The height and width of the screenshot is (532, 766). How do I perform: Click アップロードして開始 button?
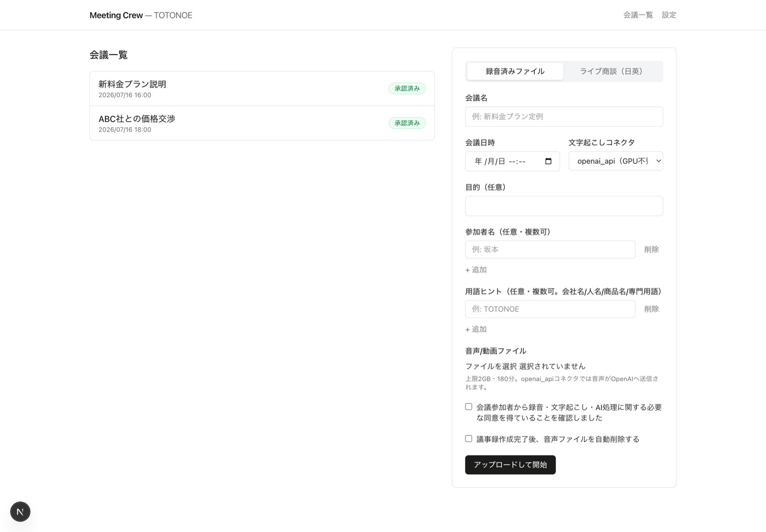[510, 465]
